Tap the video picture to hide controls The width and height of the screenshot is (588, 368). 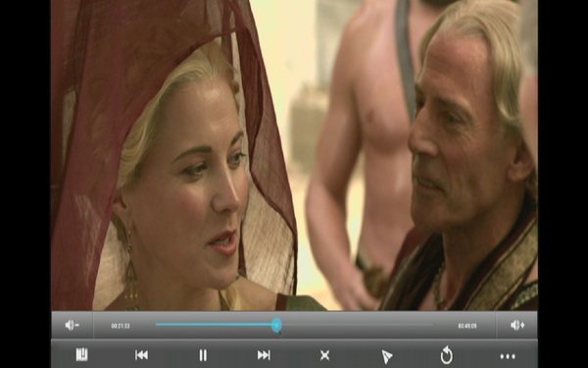coord(294,155)
